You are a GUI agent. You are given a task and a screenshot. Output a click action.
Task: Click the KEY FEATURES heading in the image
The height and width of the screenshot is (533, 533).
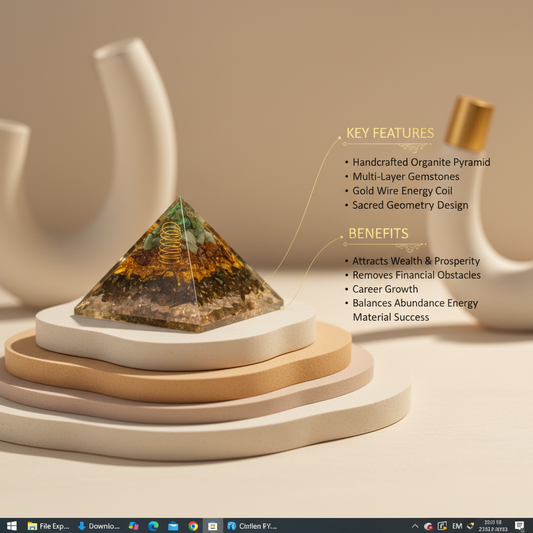(x=390, y=133)
